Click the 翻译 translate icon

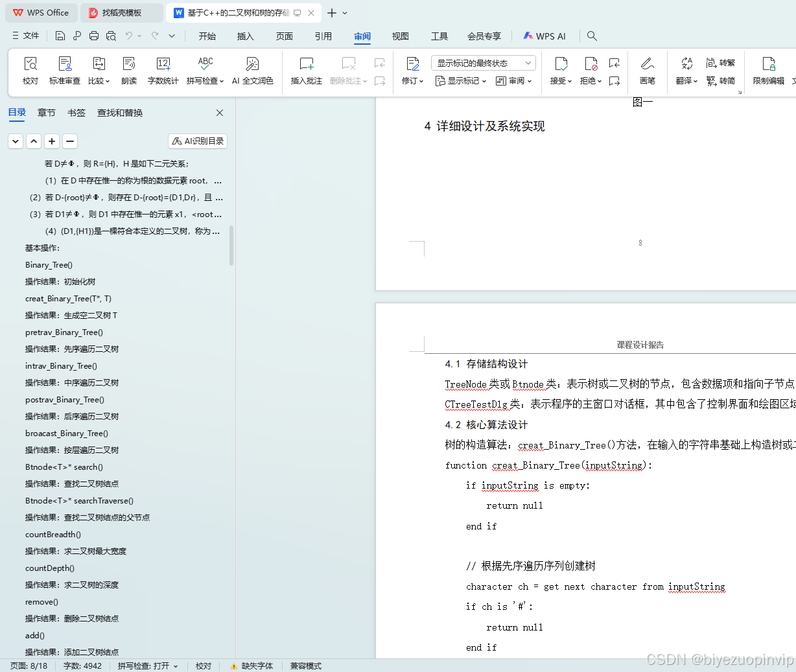(686, 64)
